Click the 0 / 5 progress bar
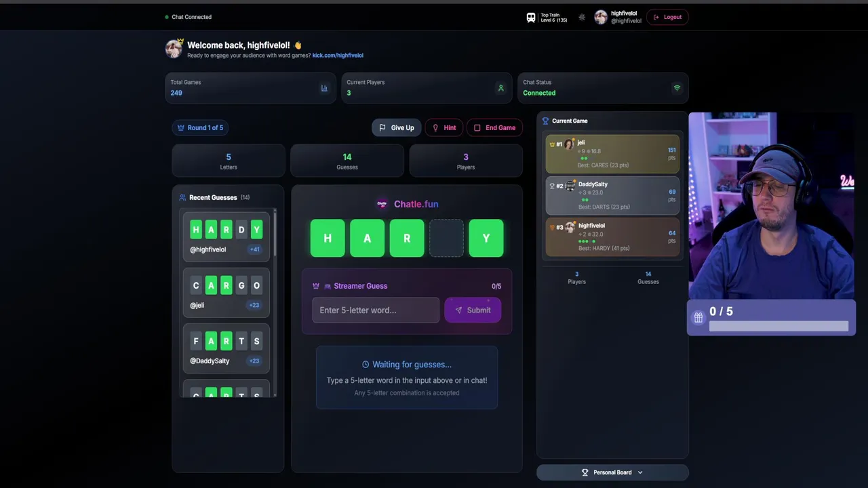Image resolution: width=868 pixels, height=488 pixels. 778,326
